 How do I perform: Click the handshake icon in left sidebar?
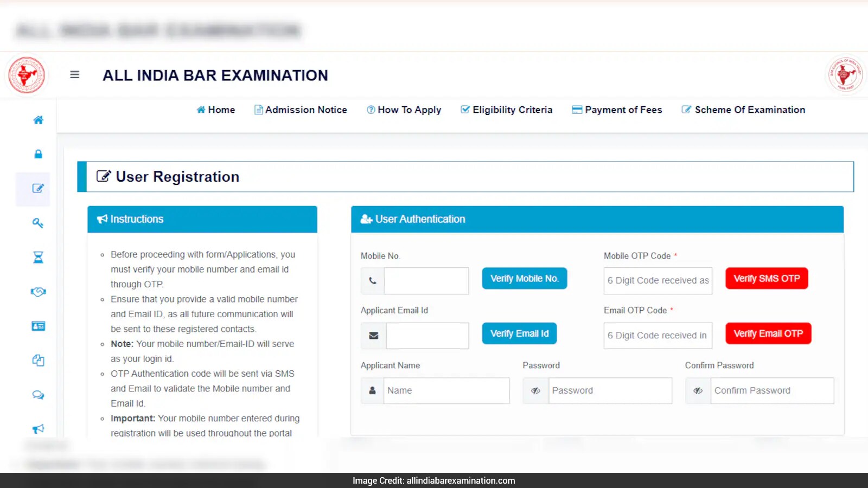(x=38, y=292)
